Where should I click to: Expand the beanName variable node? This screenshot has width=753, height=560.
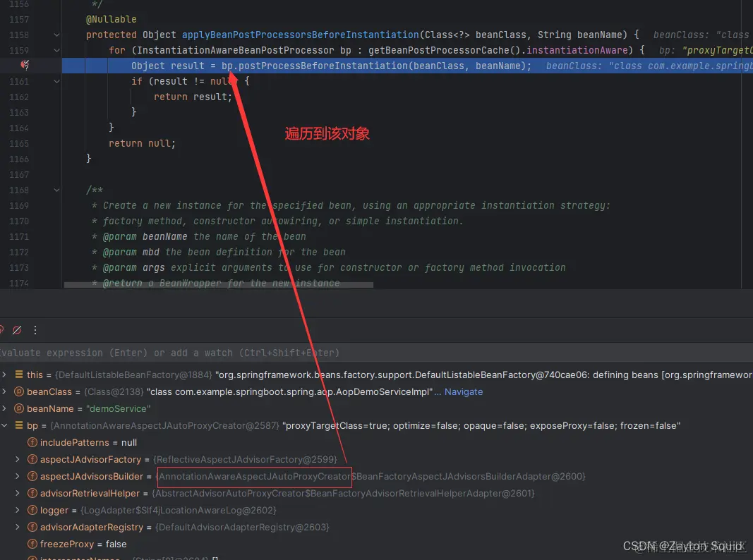pos(4,408)
